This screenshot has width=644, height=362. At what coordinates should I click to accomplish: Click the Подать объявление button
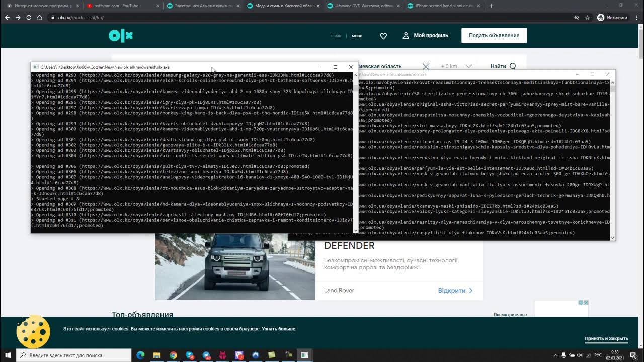pyautogui.click(x=494, y=35)
